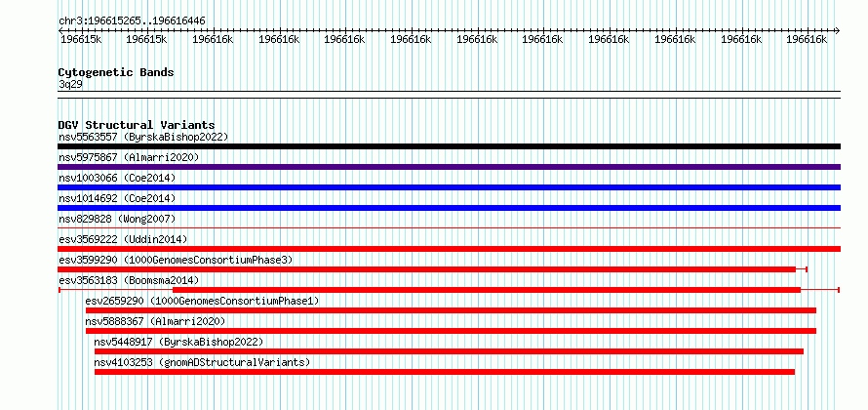The height and width of the screenshot is (410, 868).
Task: Select the red esv3569222 variant bar
Action: [x=449, y=249]
